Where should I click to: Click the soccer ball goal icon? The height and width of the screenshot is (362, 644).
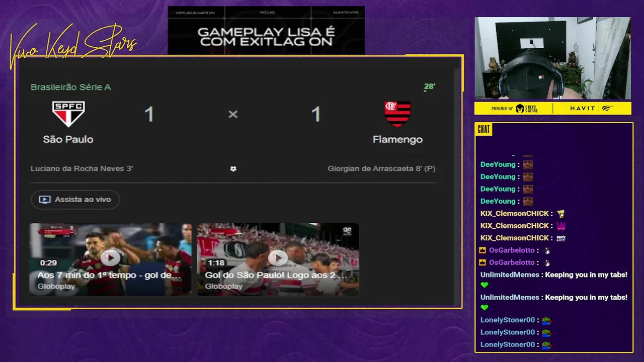click(x=233, y=169)
